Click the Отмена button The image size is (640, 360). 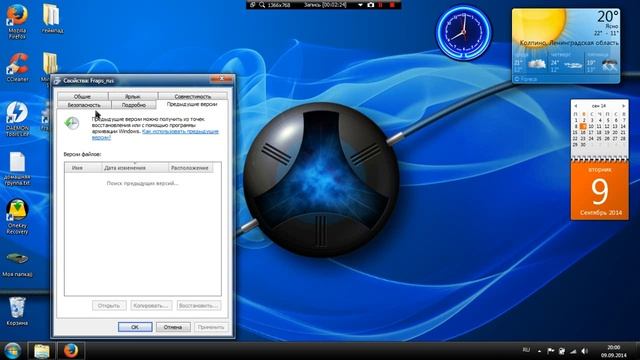(173, 327)
